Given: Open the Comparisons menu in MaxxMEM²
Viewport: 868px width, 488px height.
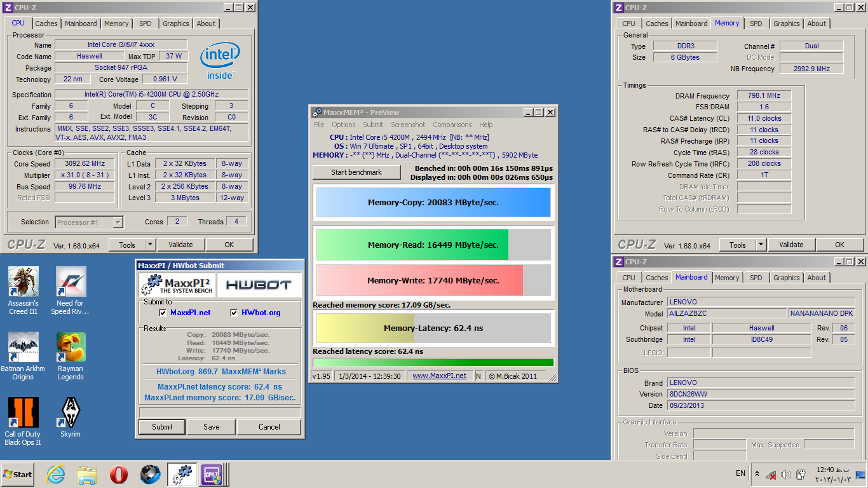Looking at the screenshot, I should click(x=452, y=125).
